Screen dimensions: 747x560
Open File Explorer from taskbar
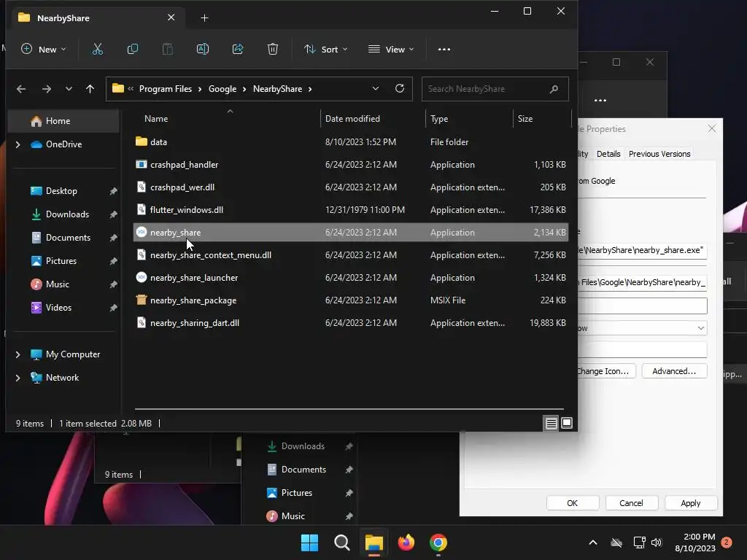(x=374, y=542)
